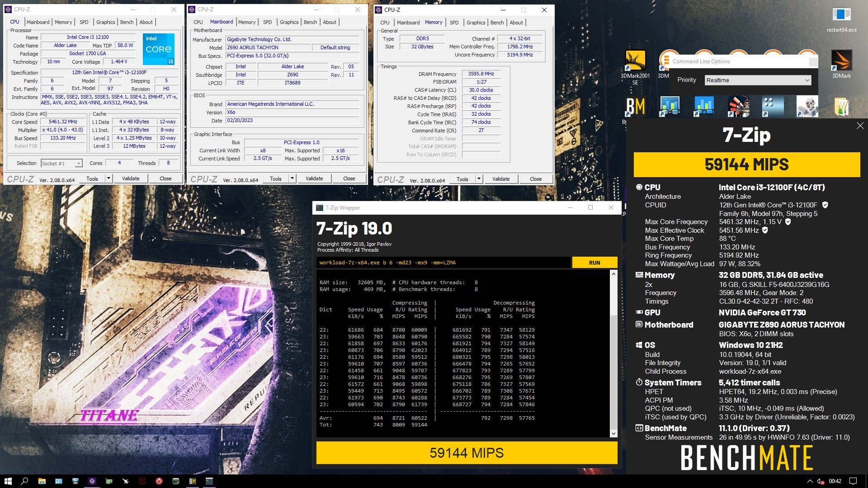Click the Core Speed value 5461.32 MHz
Viewport: 868px width, 488px height.
(x=63, y=122)
